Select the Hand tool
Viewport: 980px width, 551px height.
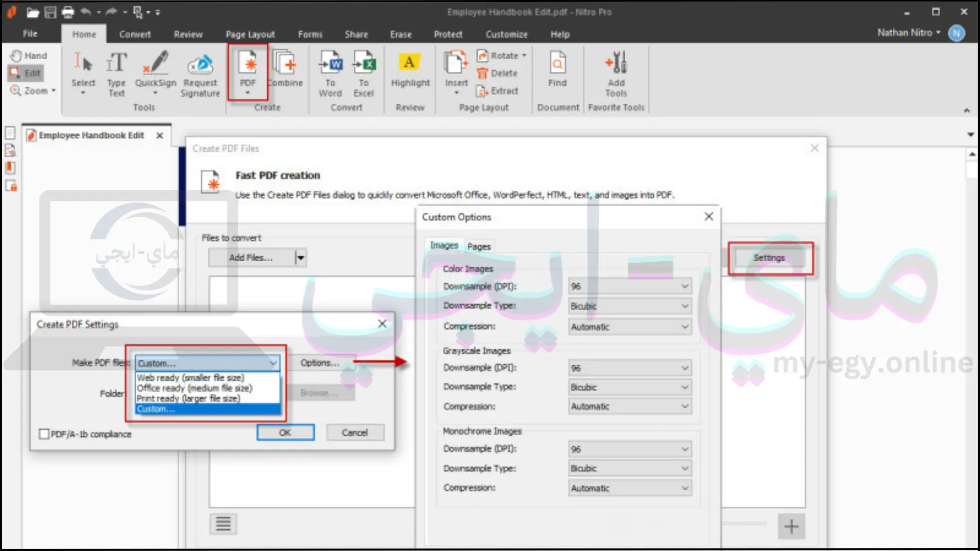tap(29, 56)
